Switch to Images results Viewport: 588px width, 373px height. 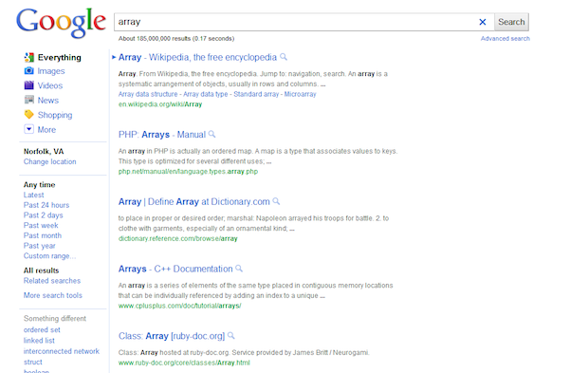(51, 71)
